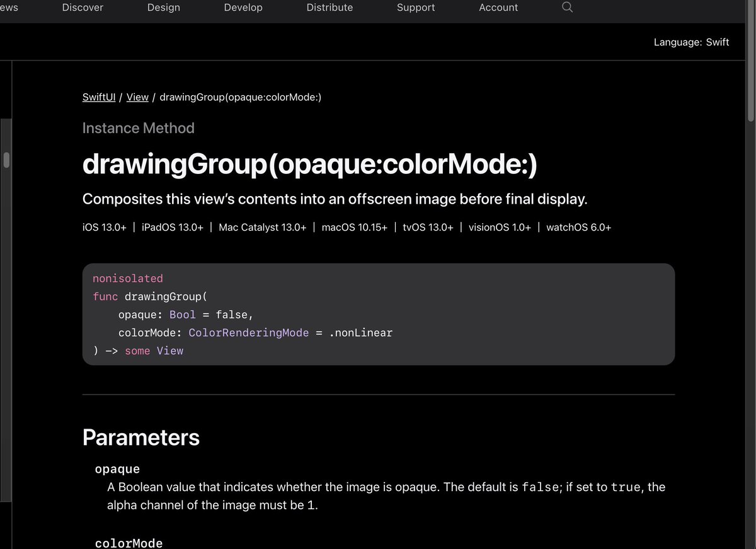Click the drawingGroup(opaque:colorMode:) page title
756x549 pixels.
coord(310,166)
